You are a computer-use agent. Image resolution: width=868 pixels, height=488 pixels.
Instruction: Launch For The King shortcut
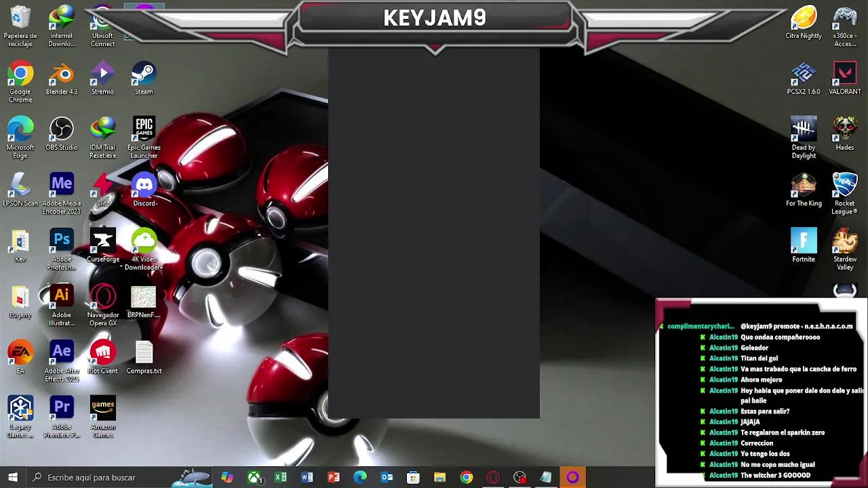coord(804,189)
